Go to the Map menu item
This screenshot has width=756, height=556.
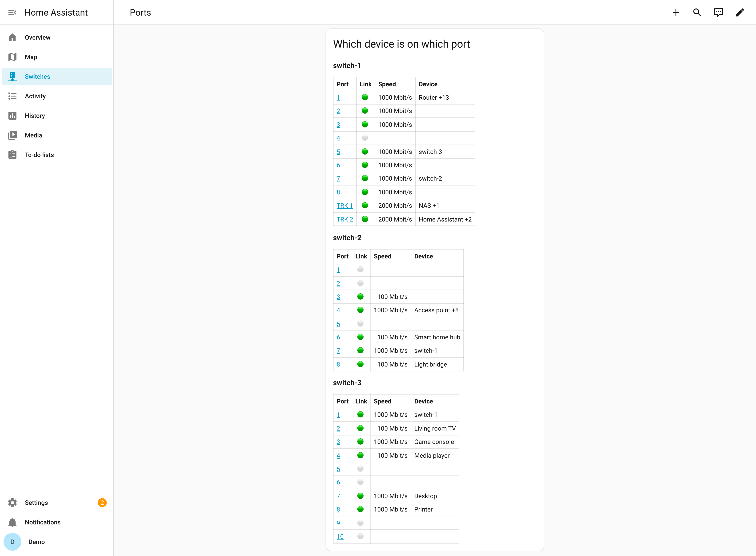pyautogui.click(x=57, y=57)
